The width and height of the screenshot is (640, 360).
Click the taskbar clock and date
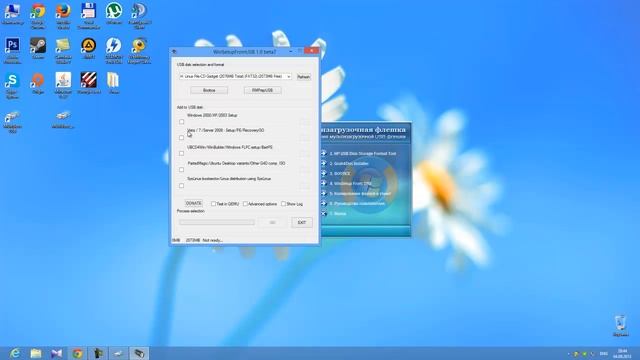623,353
